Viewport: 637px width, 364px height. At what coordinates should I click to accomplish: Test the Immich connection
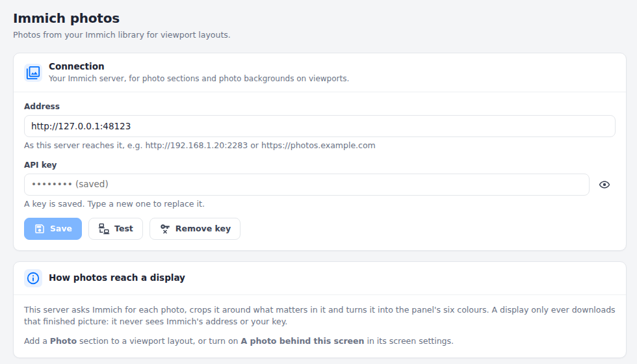coord(116,229)
